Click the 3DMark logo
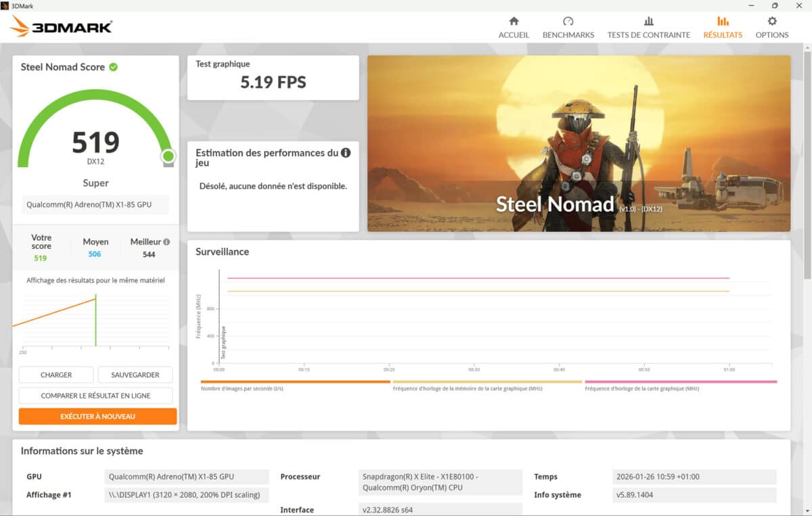 (x=61, y=27)
